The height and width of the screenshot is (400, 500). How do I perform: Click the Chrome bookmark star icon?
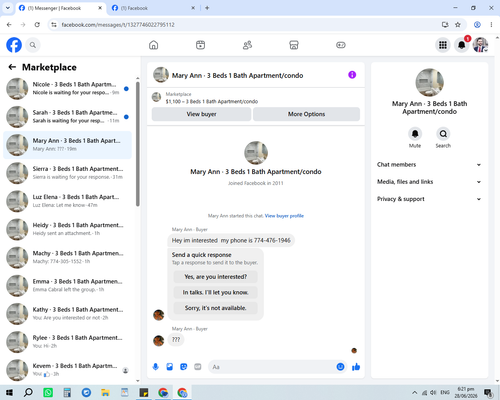click(x=458, y=25)
